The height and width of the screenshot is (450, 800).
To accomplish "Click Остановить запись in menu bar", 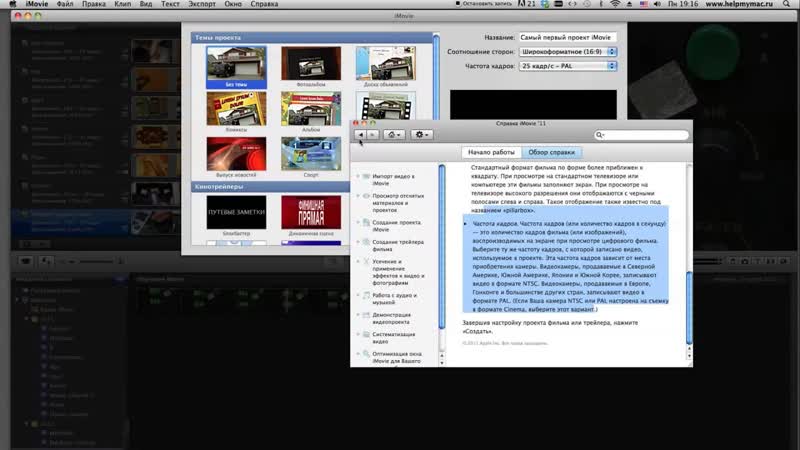I will [x=484, y=4].
